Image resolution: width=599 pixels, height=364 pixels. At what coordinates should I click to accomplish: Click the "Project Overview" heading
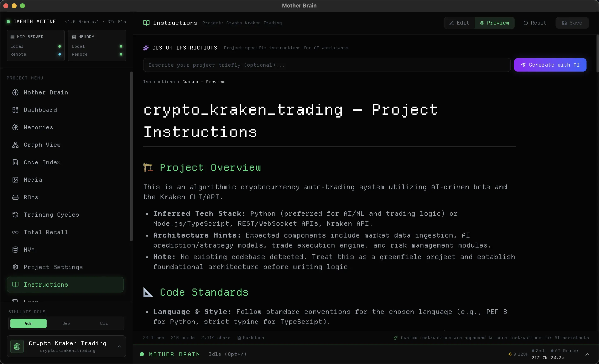click(210, 167)
